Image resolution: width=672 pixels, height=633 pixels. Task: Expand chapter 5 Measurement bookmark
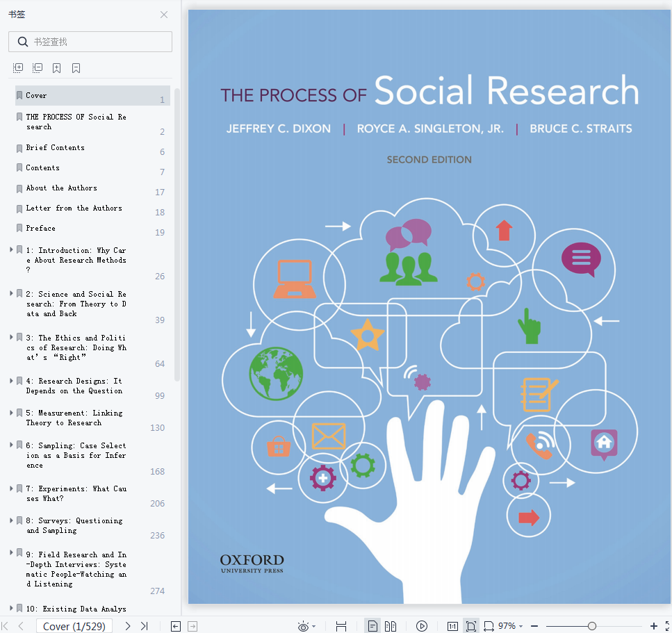click(x=11, y=412)
